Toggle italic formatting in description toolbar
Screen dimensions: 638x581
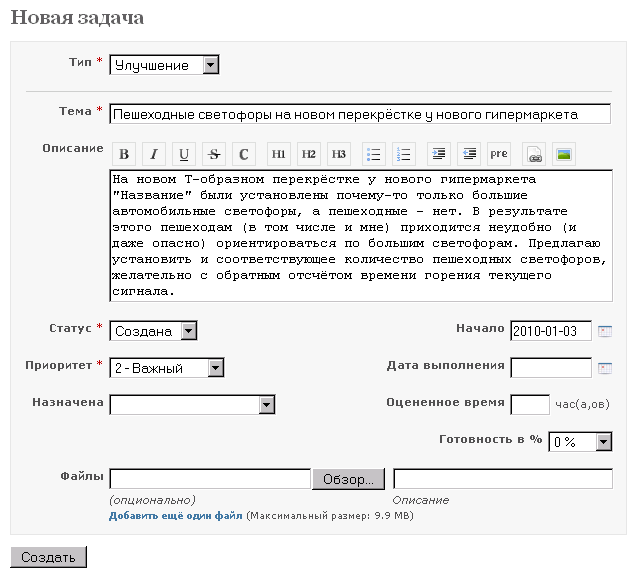tap(154, 154)
